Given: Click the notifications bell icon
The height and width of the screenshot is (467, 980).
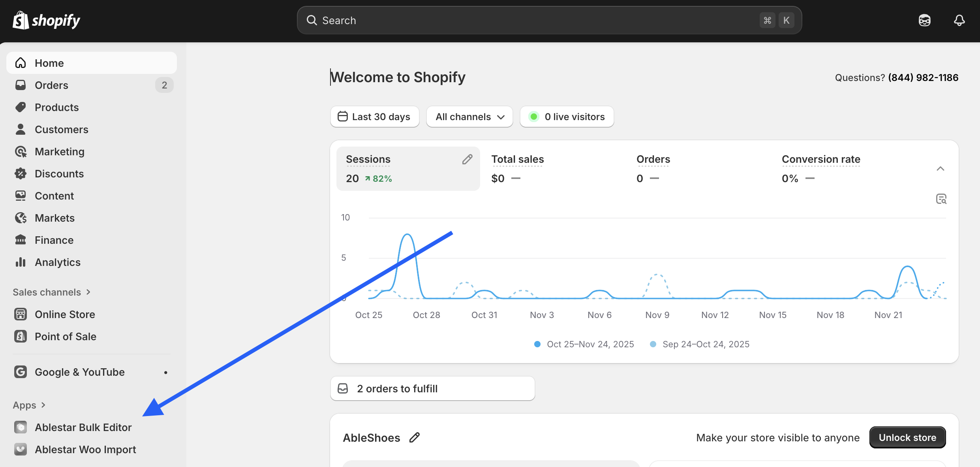Looking at the screenshot, I should [x=959, y=20].
